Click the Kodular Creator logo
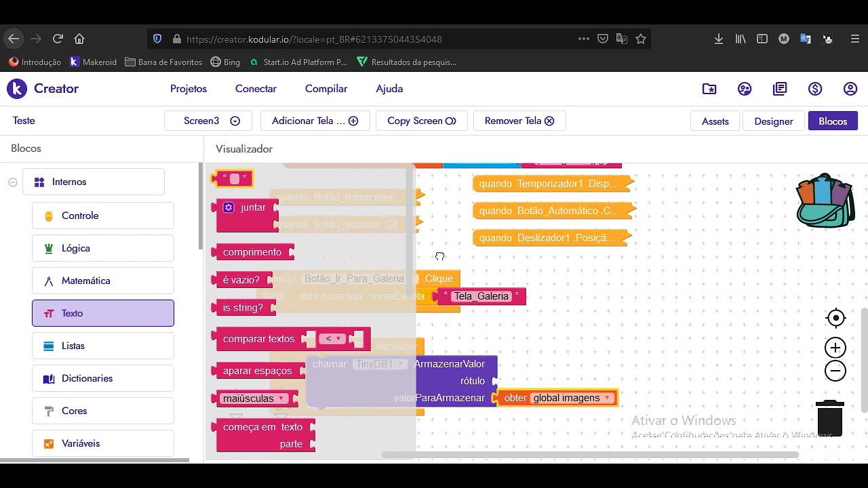The width and height of the screenshot is (868, 488). 43,89
